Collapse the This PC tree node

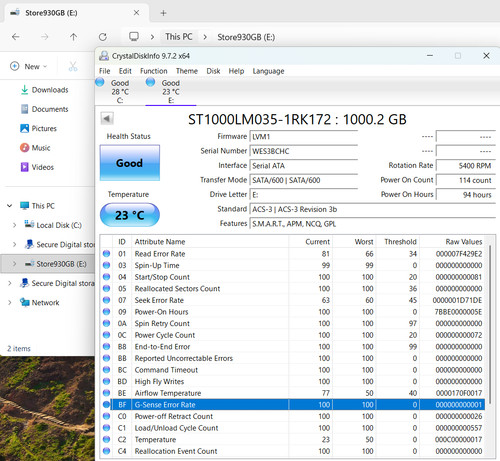(x=9, y=206)
